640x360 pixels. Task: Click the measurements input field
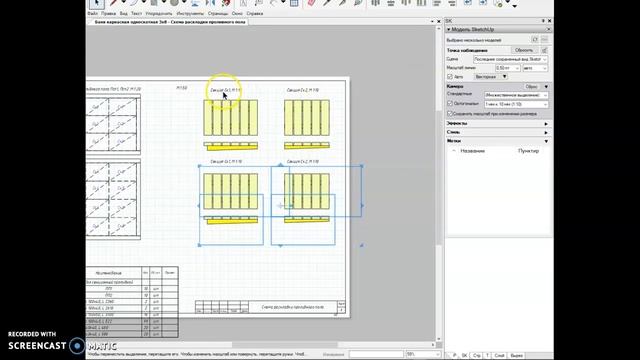tap(376, 354)
